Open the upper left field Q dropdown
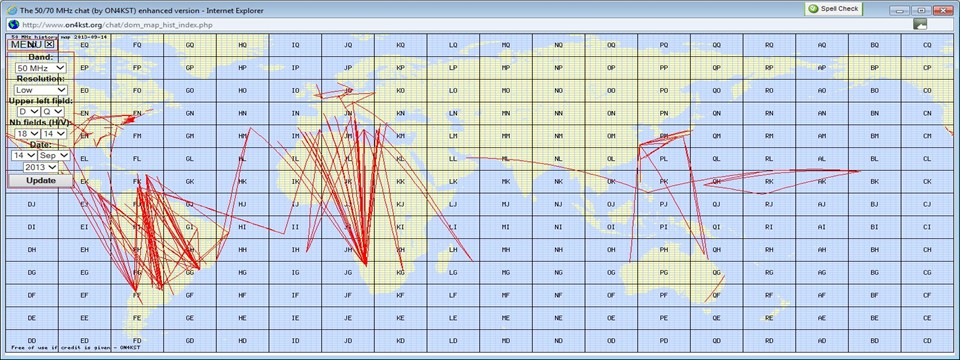The height and width of the screenshot is (360, 960). (53, 111)
